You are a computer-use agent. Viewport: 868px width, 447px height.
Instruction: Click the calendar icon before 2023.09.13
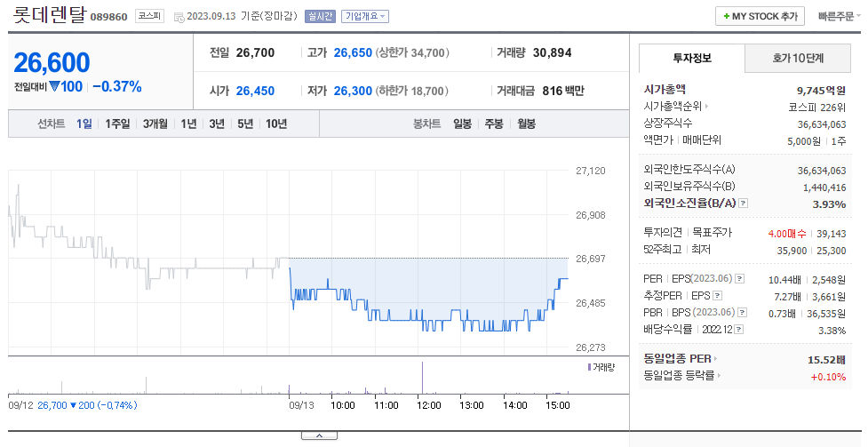tap(179, 17)
